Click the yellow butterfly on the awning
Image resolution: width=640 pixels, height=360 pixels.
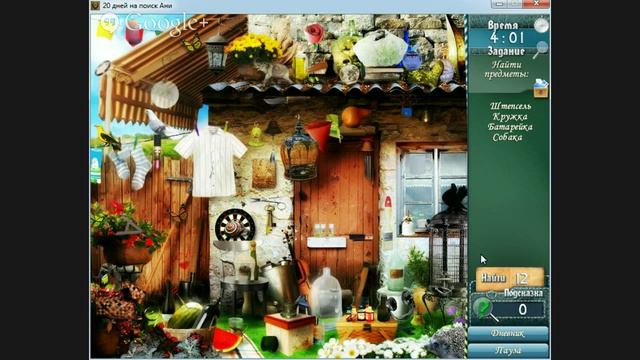click(193, 43)
